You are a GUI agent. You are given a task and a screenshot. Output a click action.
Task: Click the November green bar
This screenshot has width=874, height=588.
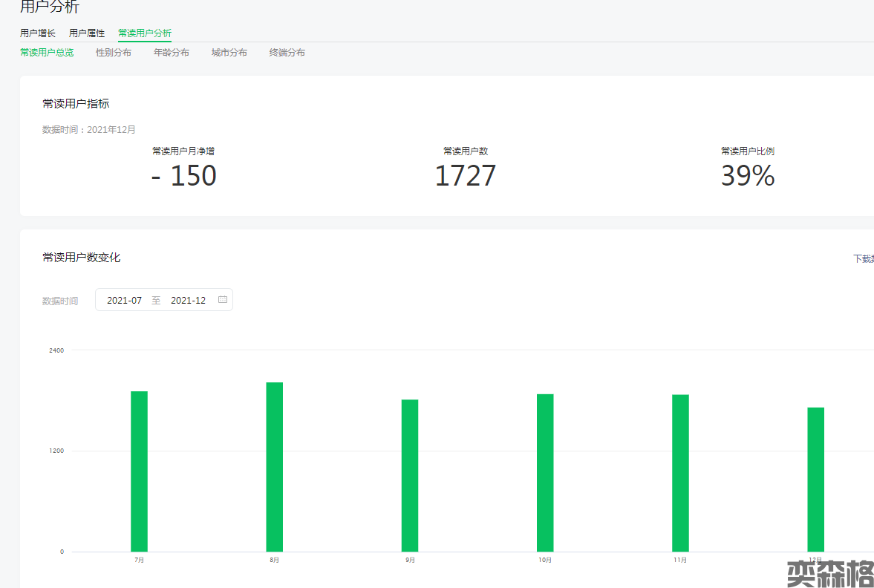tap(680, 473)
